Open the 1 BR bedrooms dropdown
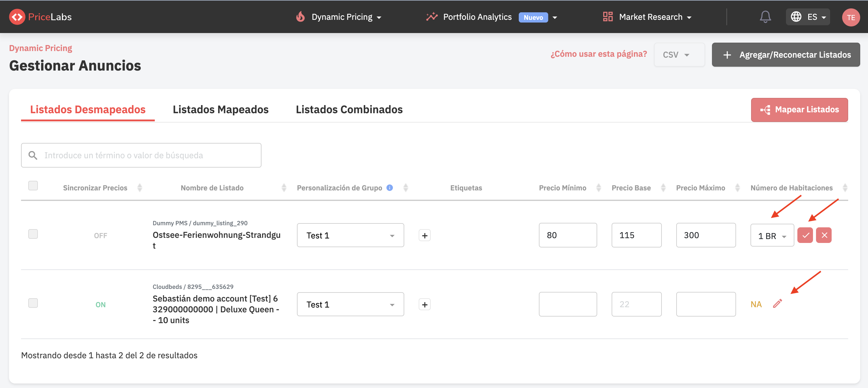The width and height of the screenshot is (868, 388). click(x=772, y=236)
